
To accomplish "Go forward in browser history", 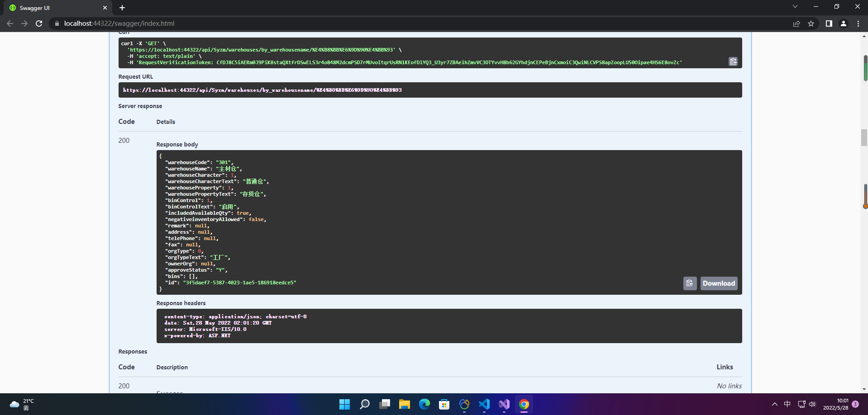I will [x=24, y=24].
